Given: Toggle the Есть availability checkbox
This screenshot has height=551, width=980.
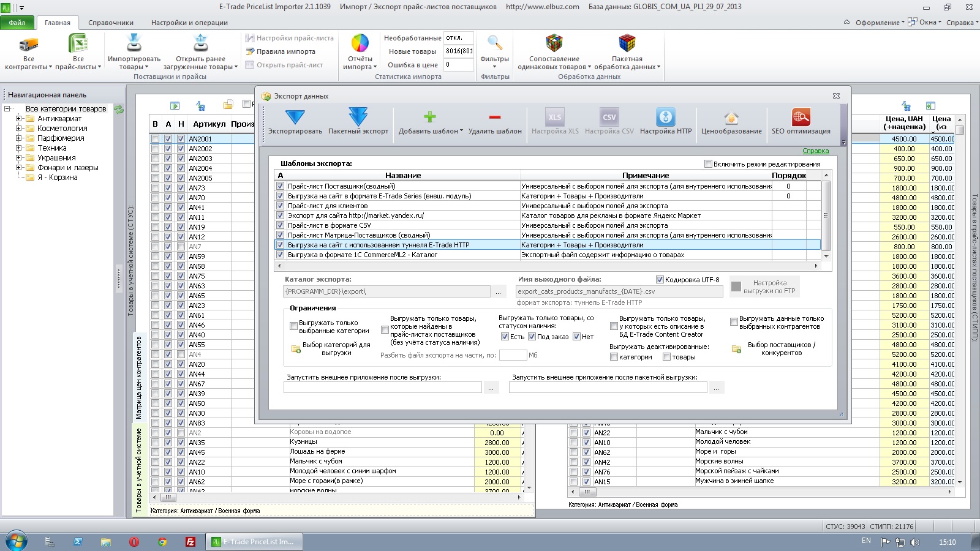Looking at the screenshot, I should 505,337.
